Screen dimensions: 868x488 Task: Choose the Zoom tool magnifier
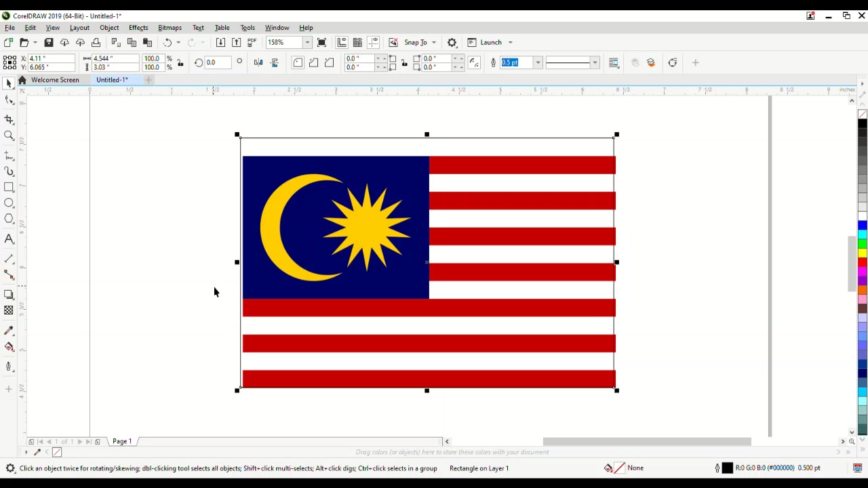[9, 136]
